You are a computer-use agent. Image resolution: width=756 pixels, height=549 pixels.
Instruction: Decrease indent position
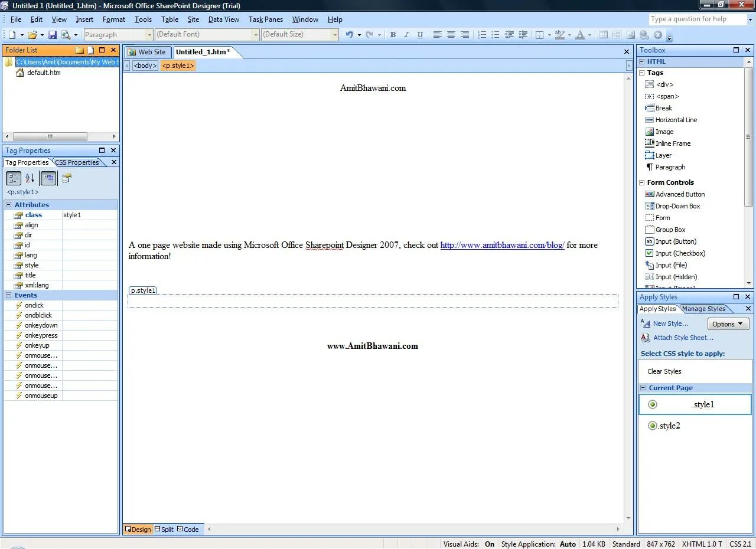(509, 35)
